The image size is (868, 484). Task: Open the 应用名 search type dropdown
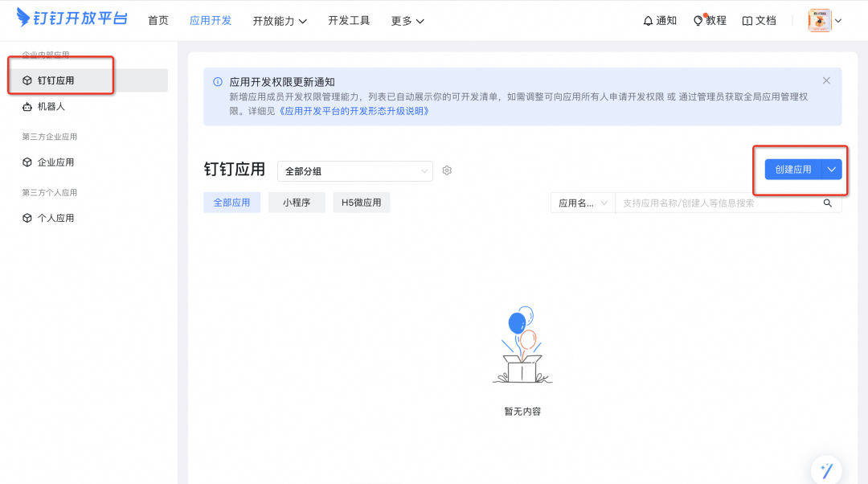583,203
